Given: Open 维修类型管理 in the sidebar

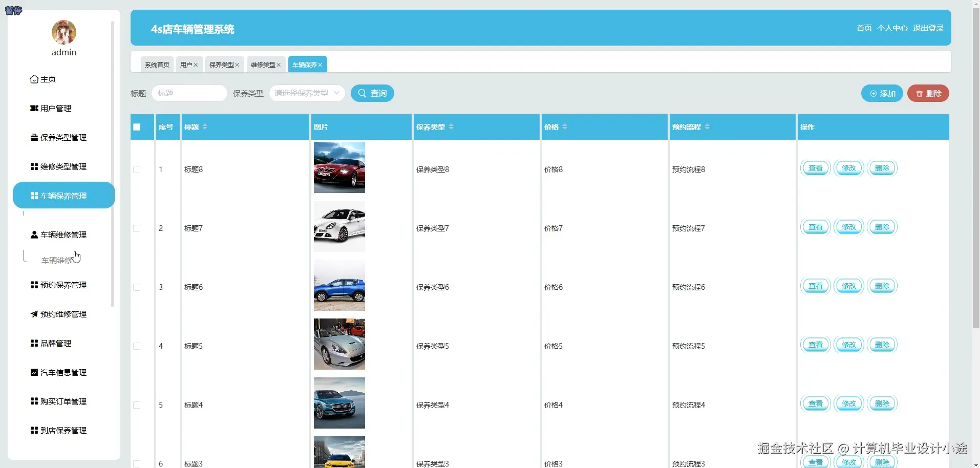Looking at the screenshot, I should [58, 167].
